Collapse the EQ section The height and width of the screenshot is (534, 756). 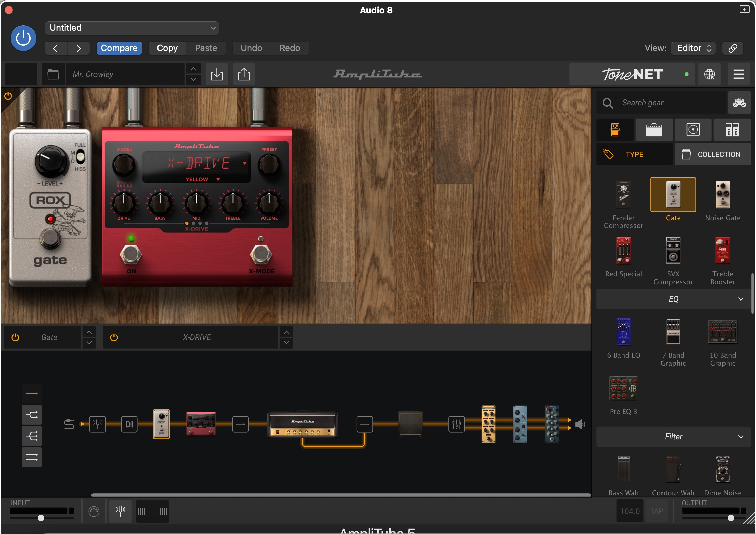[673, 299]
